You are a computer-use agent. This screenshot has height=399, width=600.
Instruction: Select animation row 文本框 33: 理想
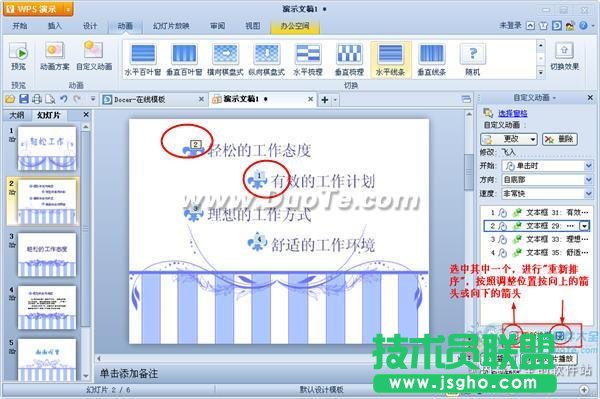tap(536, 239)
